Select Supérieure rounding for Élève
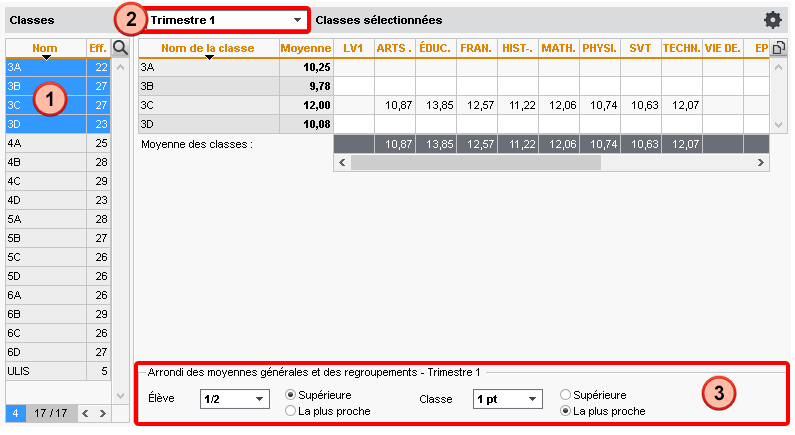Screen dimensions: 795x435 click(x=291, y=395)
